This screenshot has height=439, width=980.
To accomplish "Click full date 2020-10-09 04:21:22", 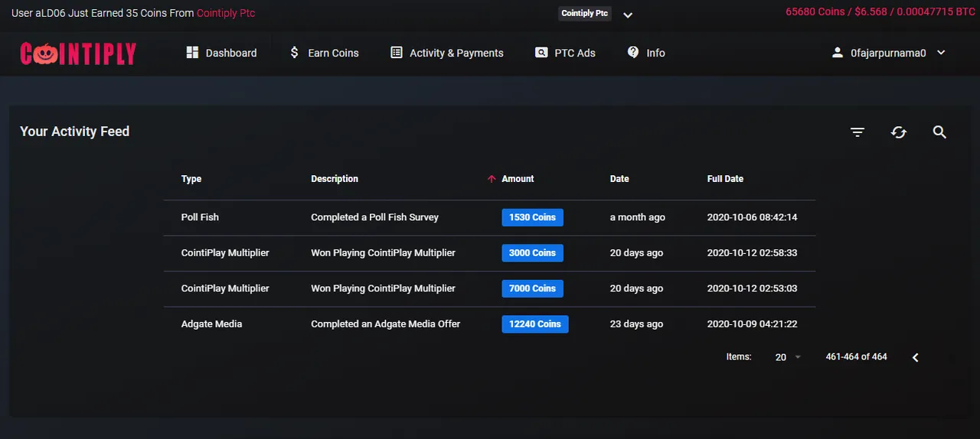I will click(752, 324).
